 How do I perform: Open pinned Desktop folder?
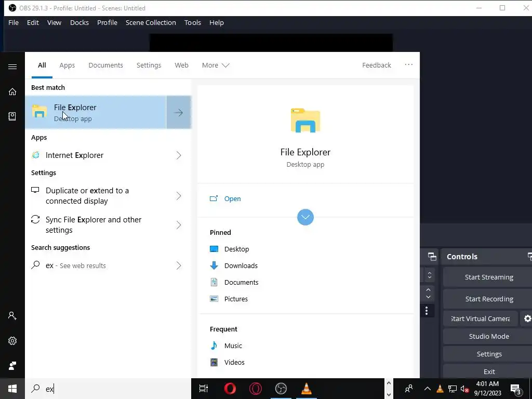(x=229, y=249)
